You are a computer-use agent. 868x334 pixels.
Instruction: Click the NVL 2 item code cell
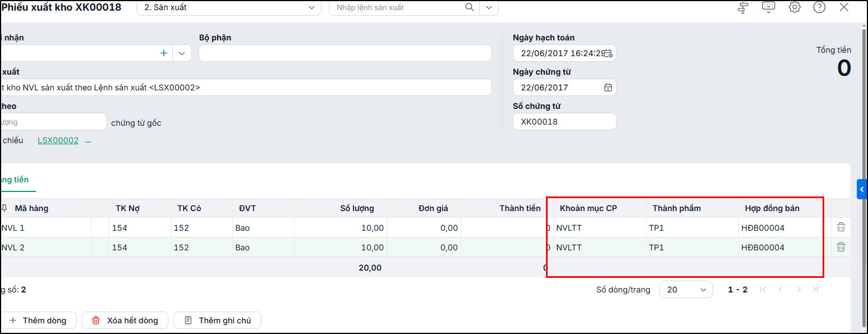(x=45, y=248)
